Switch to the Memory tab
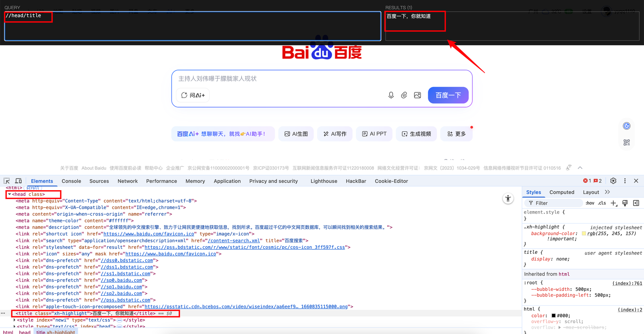 click(x=195, y=181)
